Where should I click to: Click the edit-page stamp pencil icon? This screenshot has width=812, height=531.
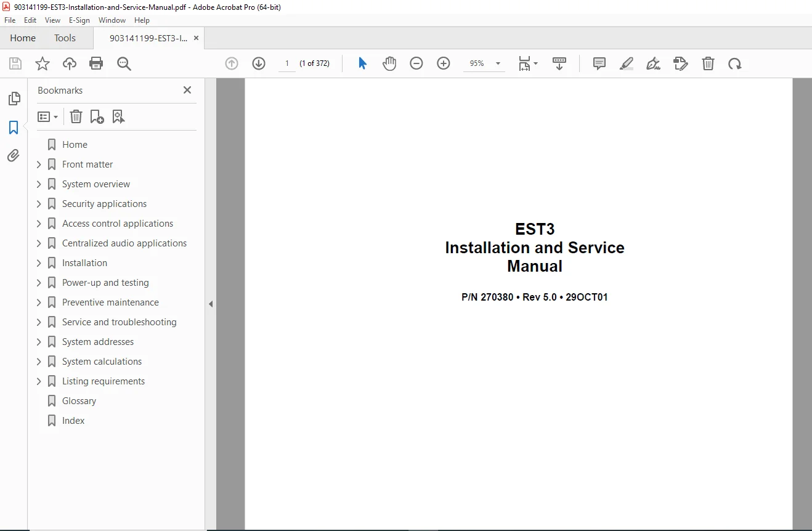click(x=681, y=63)
